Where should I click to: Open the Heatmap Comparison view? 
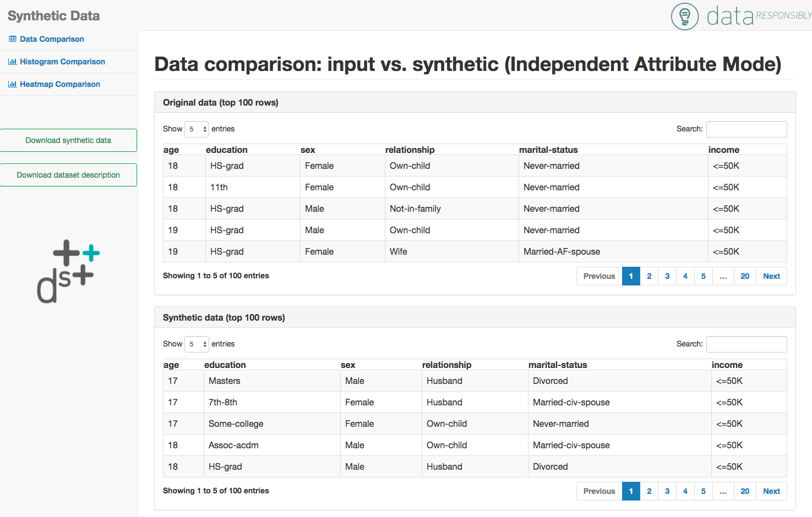click(x=60, y=84)
